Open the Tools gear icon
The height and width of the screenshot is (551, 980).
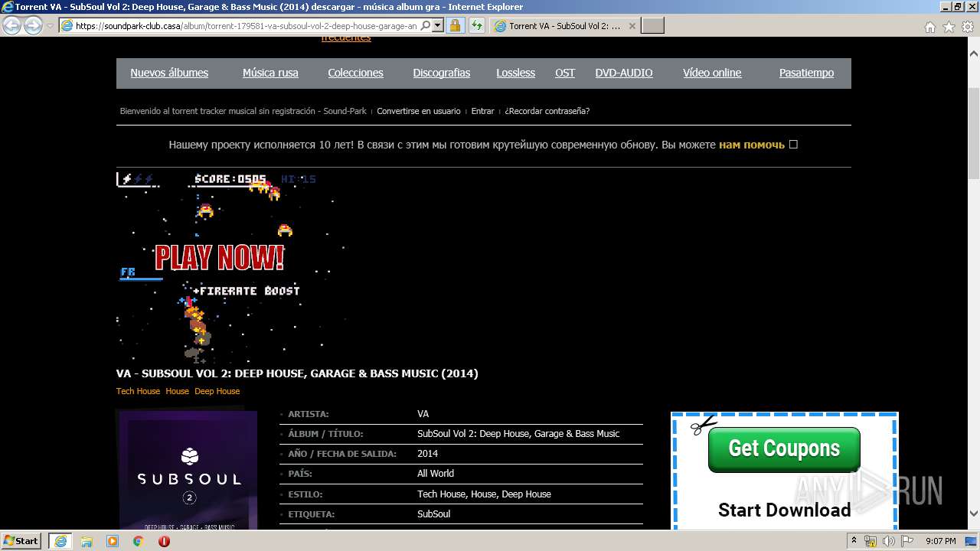tap(967, 27)
